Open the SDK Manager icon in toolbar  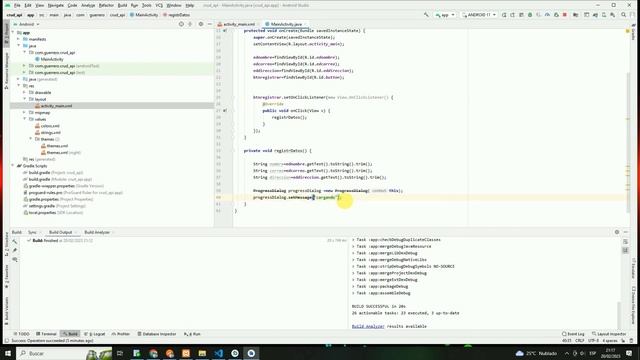coord(613,15)
